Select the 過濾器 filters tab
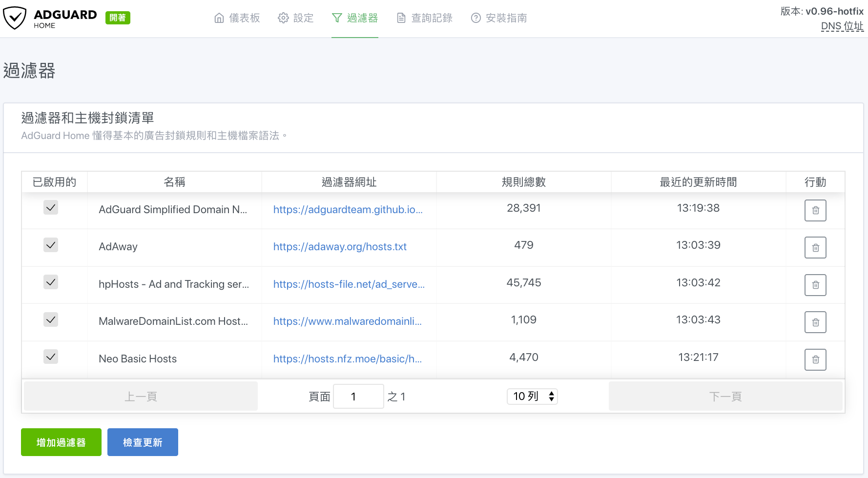The image size is (868, 478). point(355,18)
